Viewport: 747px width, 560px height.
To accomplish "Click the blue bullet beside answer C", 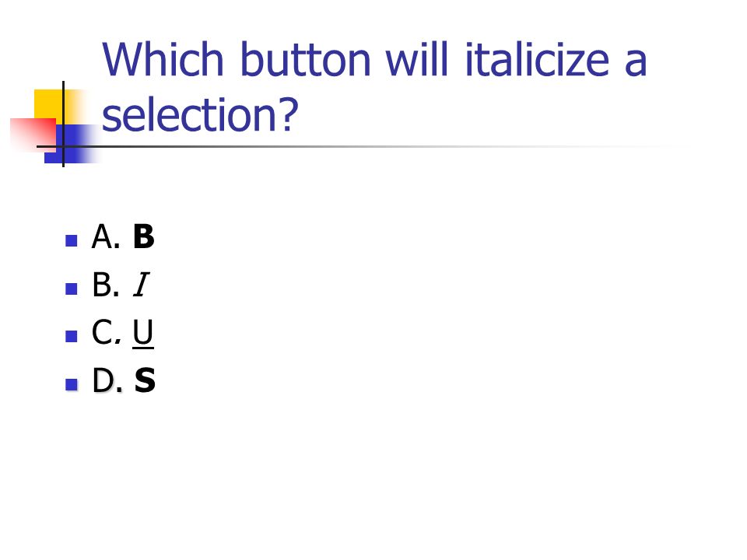I will 72,336.
